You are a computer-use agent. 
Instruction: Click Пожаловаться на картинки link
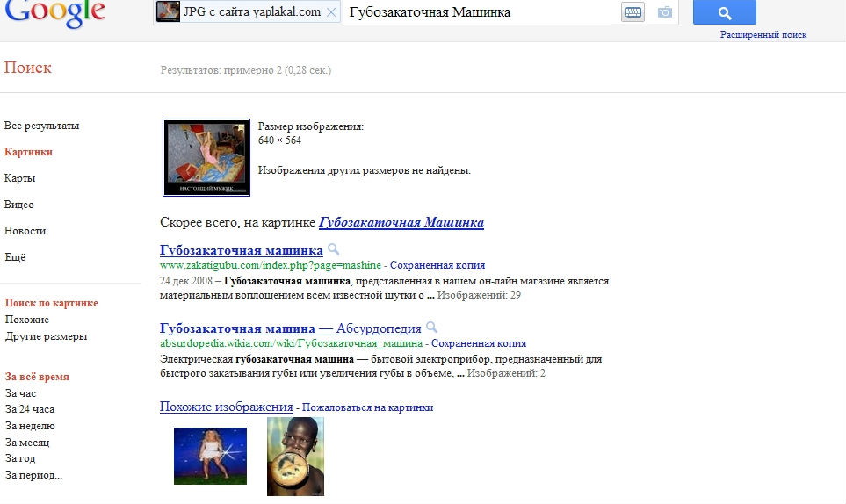[x=367, y=407]
